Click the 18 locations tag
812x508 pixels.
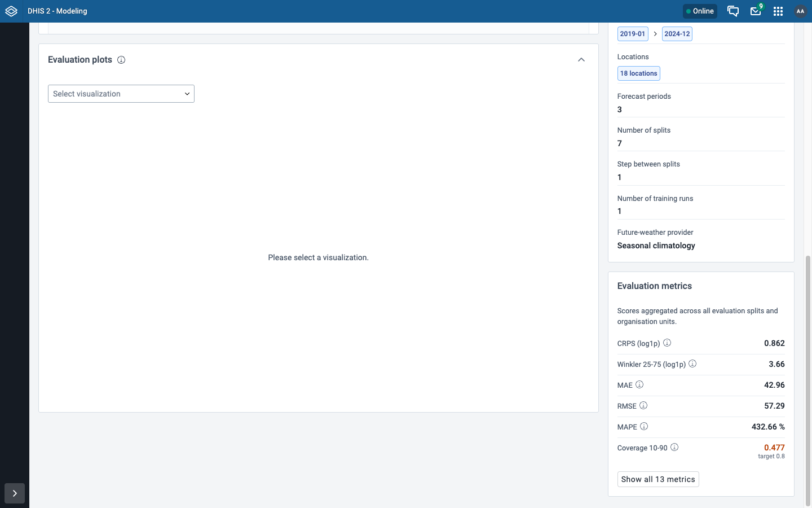(638, 73)
